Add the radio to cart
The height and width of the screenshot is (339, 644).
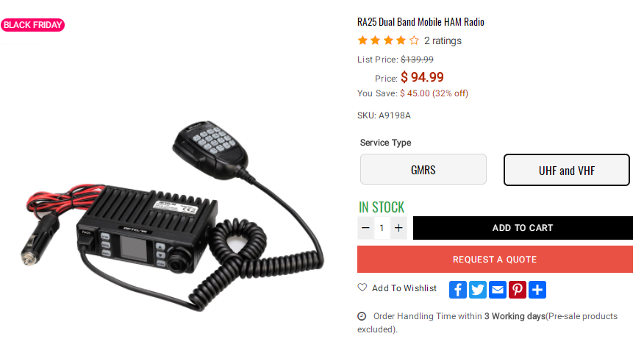523,228
